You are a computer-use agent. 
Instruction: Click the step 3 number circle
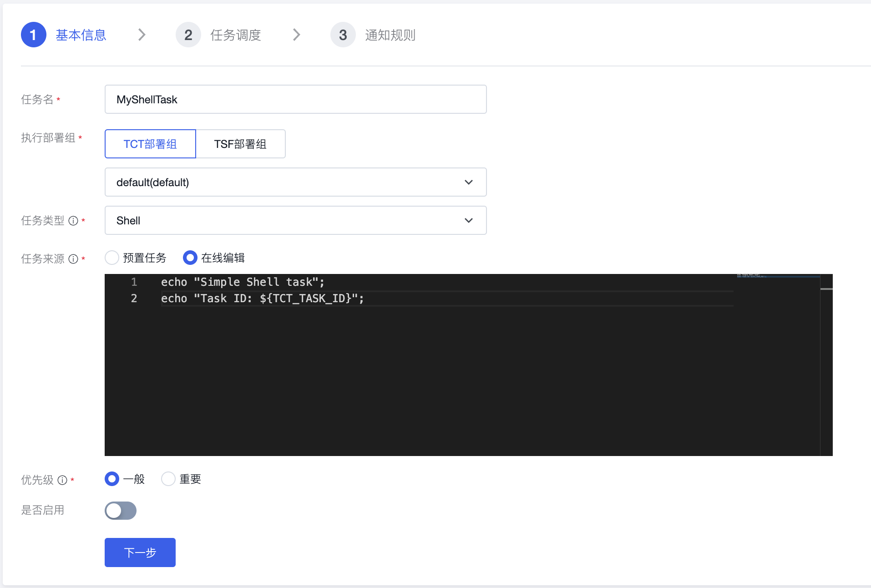click(x=343, y=35)
